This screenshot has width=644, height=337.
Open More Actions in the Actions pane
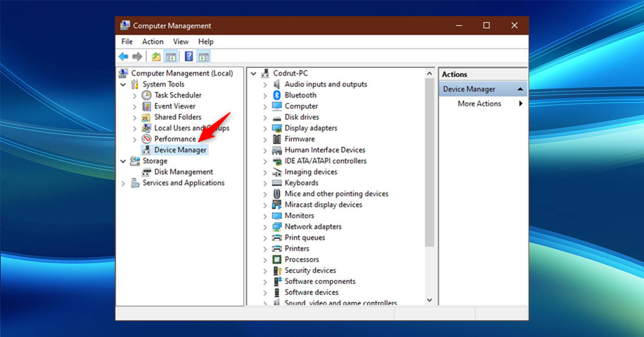coord(479,104)
